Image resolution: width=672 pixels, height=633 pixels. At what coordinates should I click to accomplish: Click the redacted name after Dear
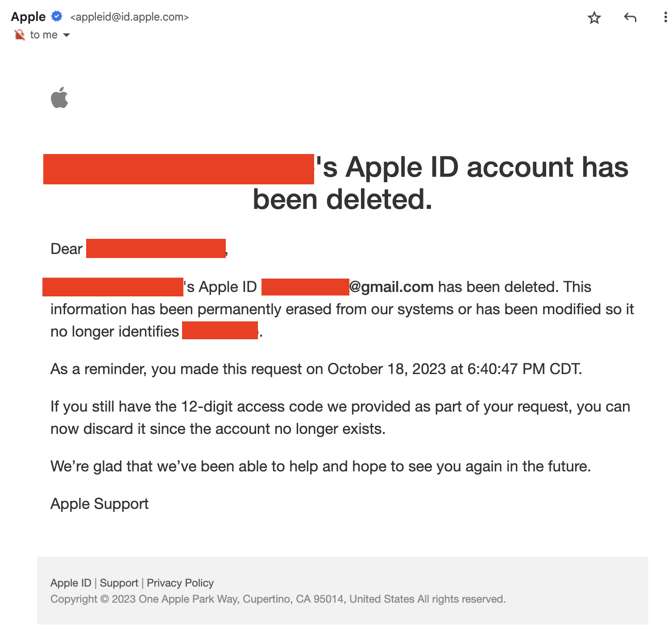point(156,249)
